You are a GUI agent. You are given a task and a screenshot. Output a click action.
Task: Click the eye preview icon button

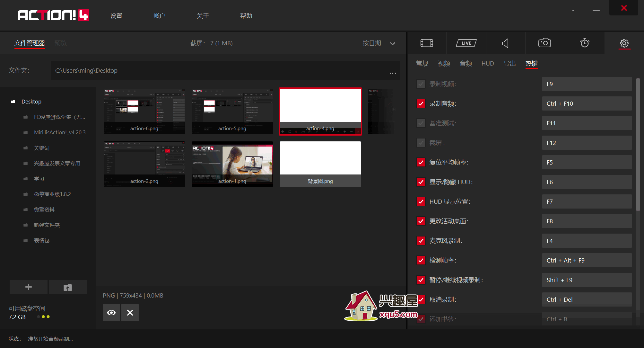point(111,313)
